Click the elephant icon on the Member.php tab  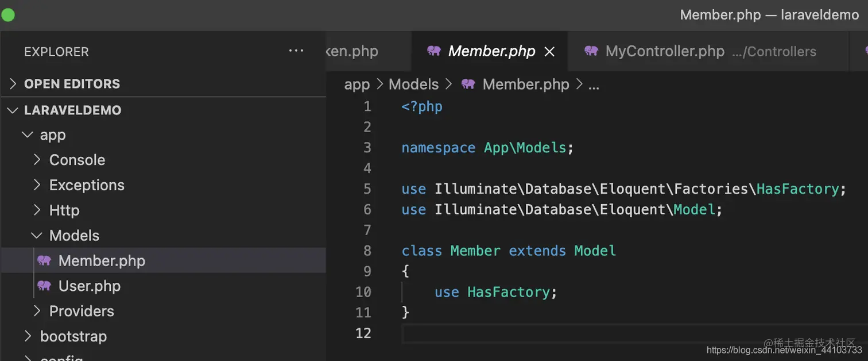434,51
